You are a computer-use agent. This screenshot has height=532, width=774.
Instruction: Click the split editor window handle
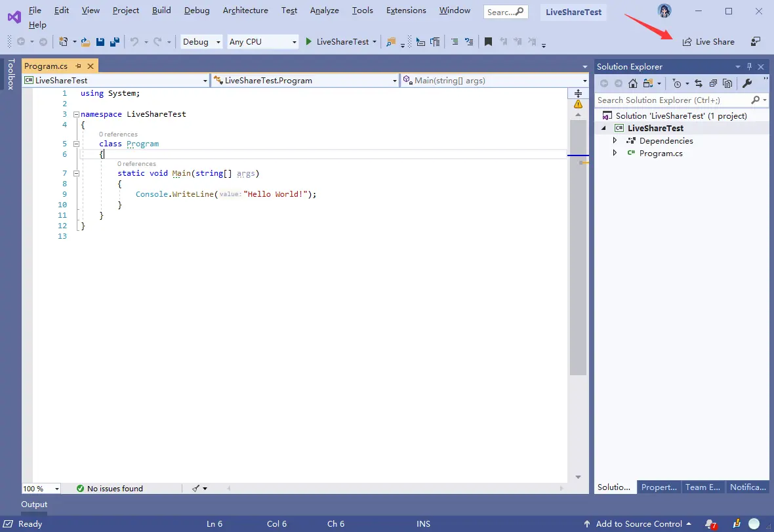coord(578,93)
